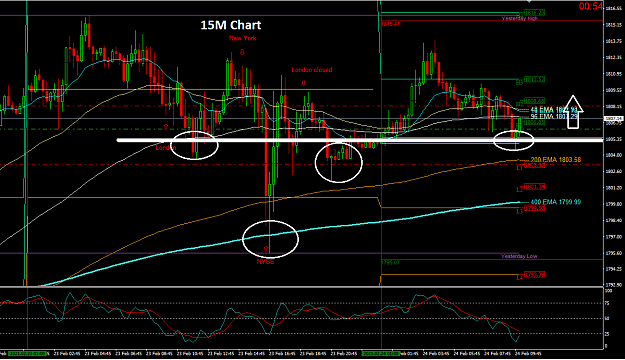The width and height of the screenshot is (625, 360).
Task: Click the 'New York' session label
Action: pyautogui.click(x=242, y=38)
